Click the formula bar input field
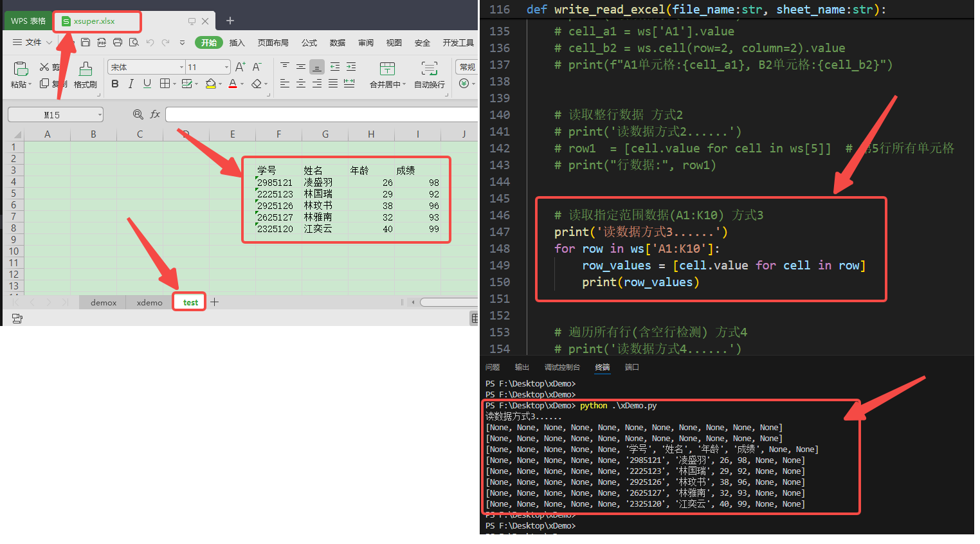980x544 pixels. (322, 114)
